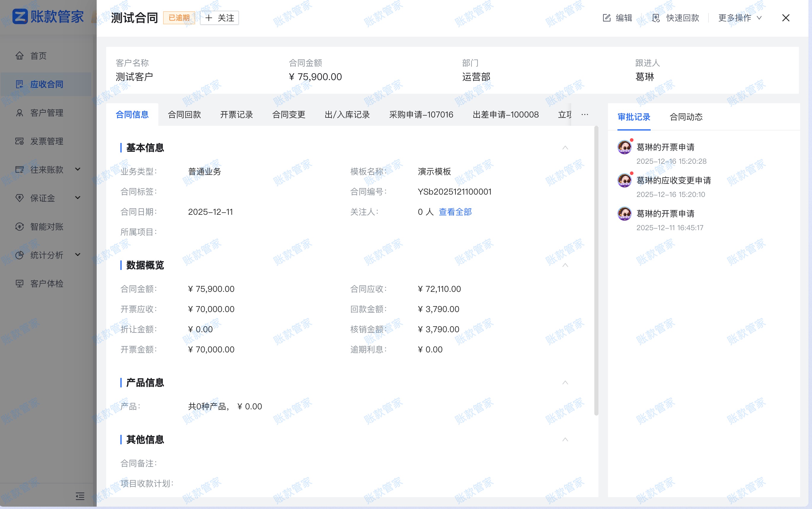Image resolution: width=812 pixels, height=509 pixels.
Task: Click the 编辑 button
Action: (x=617, y=18)
